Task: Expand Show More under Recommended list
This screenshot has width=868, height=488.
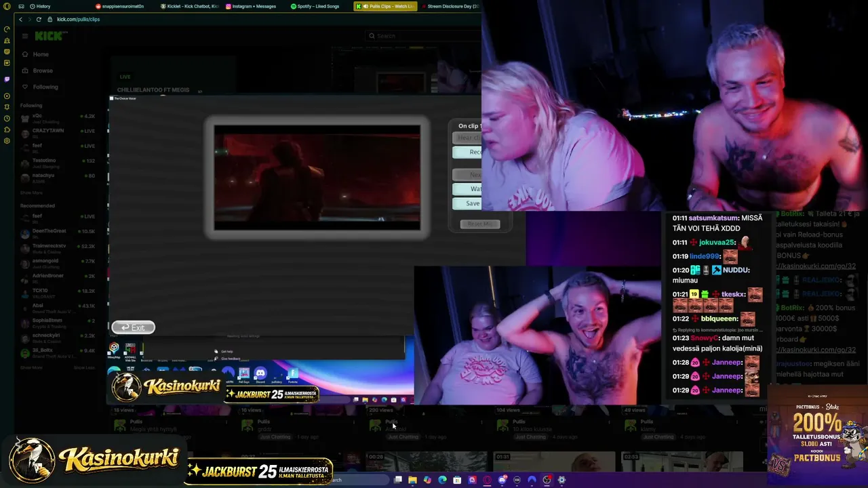Action: click(31, 367)
